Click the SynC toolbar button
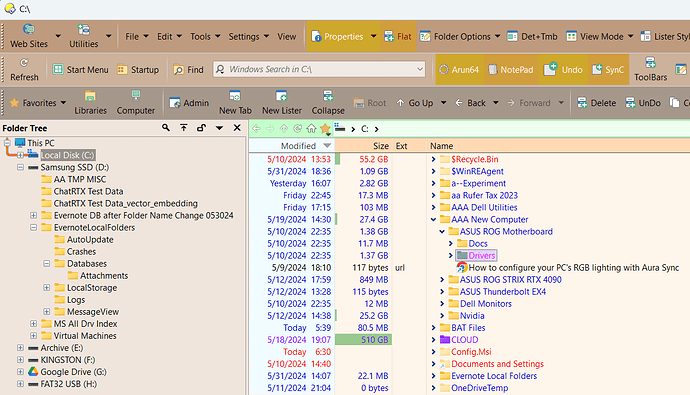The image size is (690, 395). click(608, 69)
